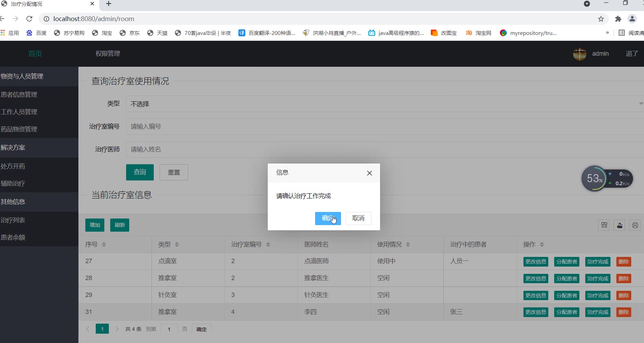644x343 pixels.
Task: Open the column filter grid icon
Action: (604, 225)
